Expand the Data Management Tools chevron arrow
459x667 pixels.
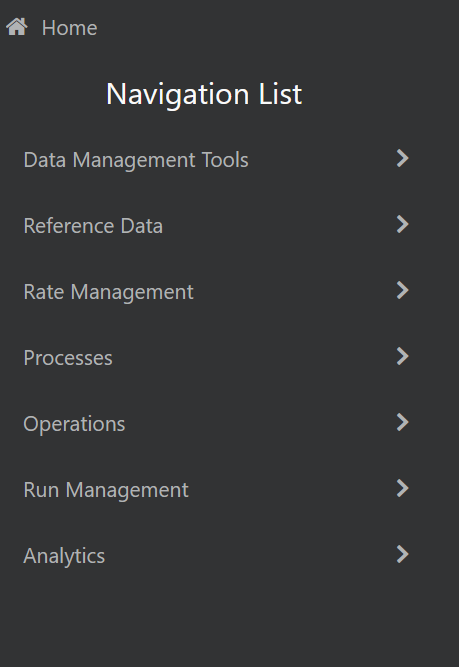pyautogui.click(x=402, y=158)
